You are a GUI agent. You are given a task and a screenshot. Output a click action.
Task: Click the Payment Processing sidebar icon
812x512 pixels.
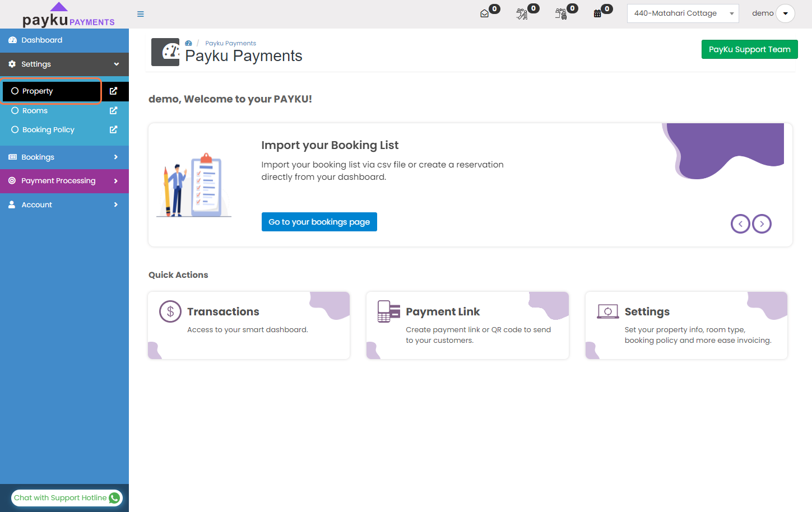[x=12, y=181]
